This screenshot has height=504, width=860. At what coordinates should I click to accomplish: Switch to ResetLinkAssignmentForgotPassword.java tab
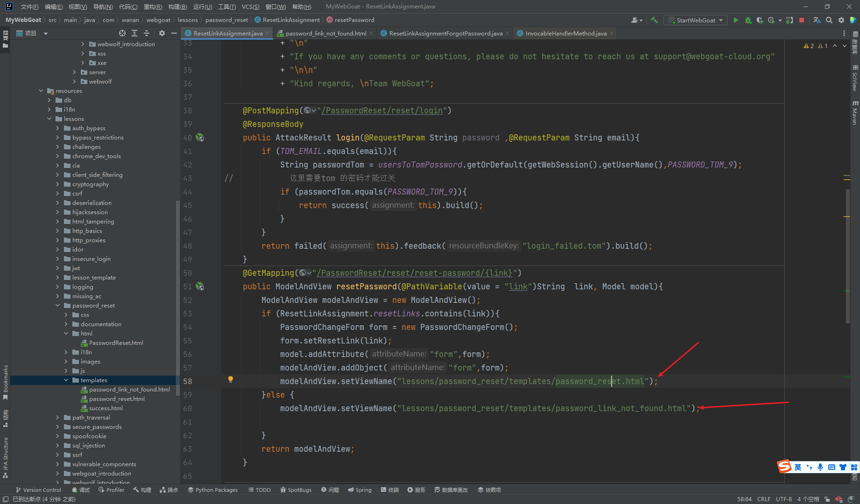[445, 33]
